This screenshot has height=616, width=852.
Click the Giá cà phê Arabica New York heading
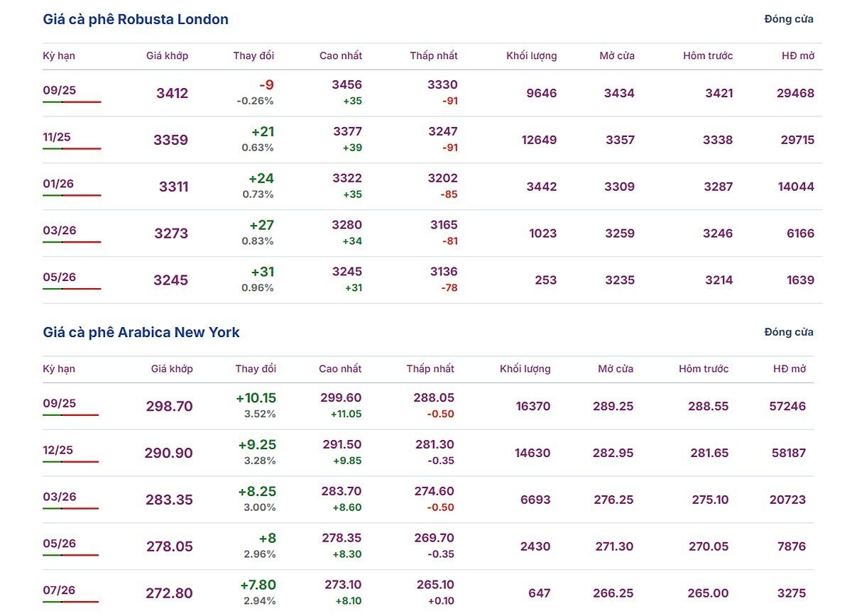(141, 332)
